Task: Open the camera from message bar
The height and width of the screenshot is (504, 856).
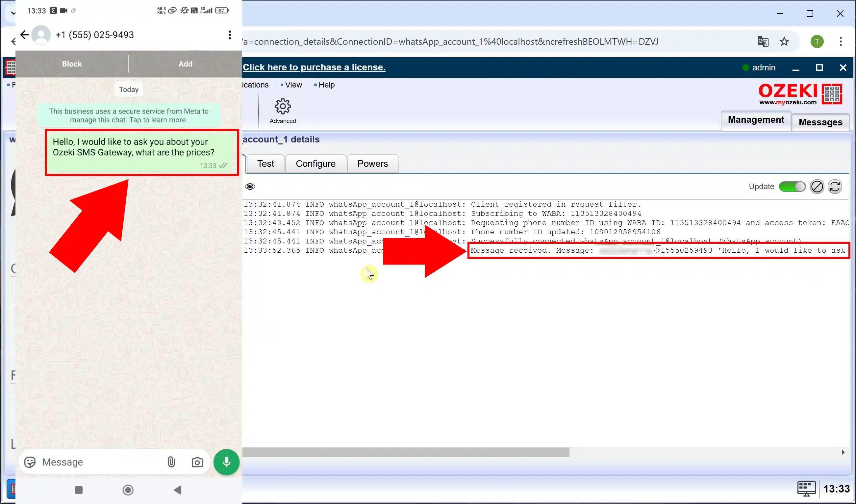Action: tap(197, 462)
